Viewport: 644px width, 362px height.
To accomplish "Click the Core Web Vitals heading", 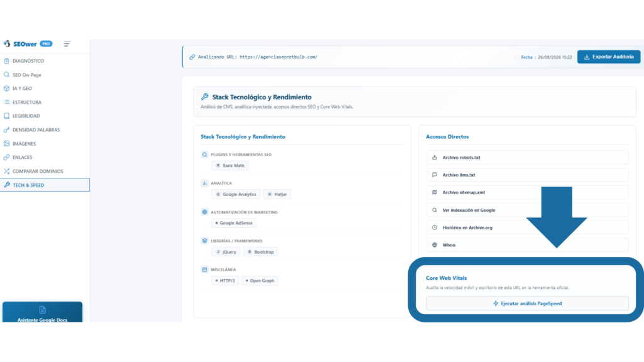I will click(x=446, y=278).
